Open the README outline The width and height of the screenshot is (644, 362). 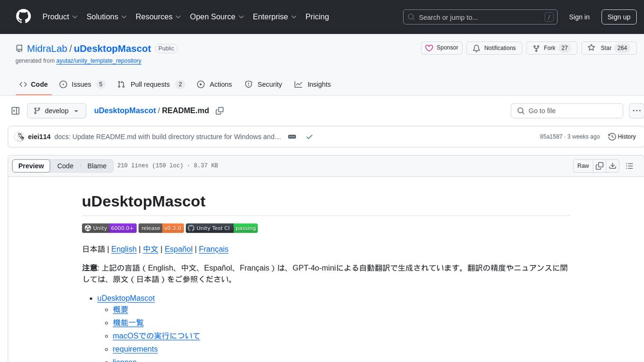[629, 166]
